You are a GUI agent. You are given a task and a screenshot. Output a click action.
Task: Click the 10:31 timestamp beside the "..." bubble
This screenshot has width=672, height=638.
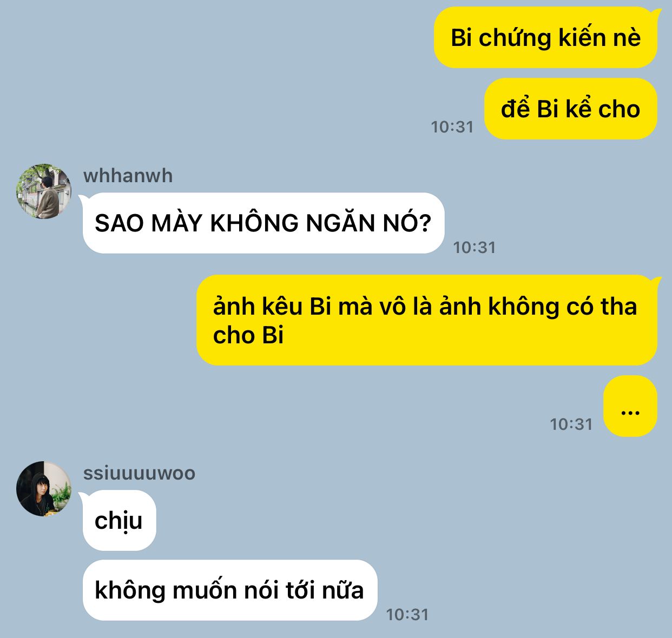pos(571,424)
